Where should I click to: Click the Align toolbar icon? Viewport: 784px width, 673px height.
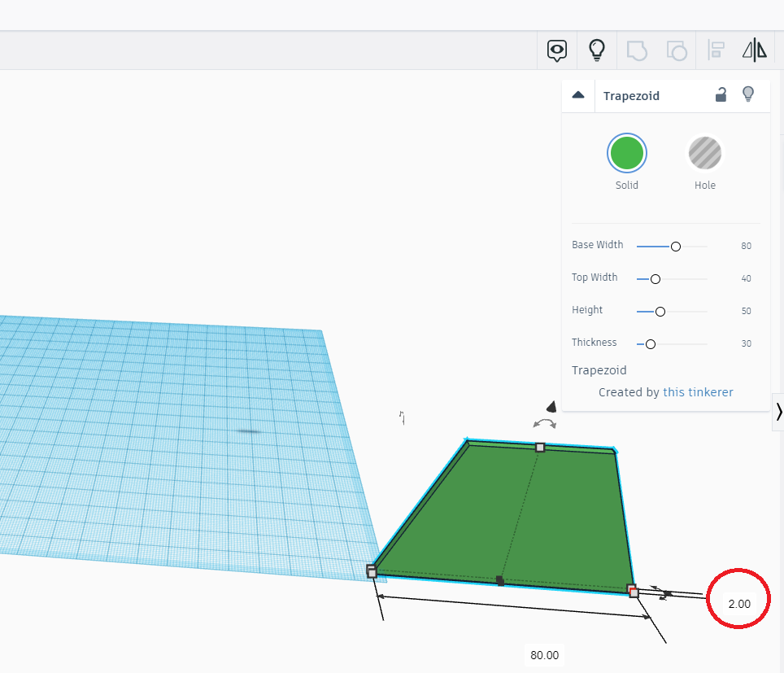click(x=716, y=50)
